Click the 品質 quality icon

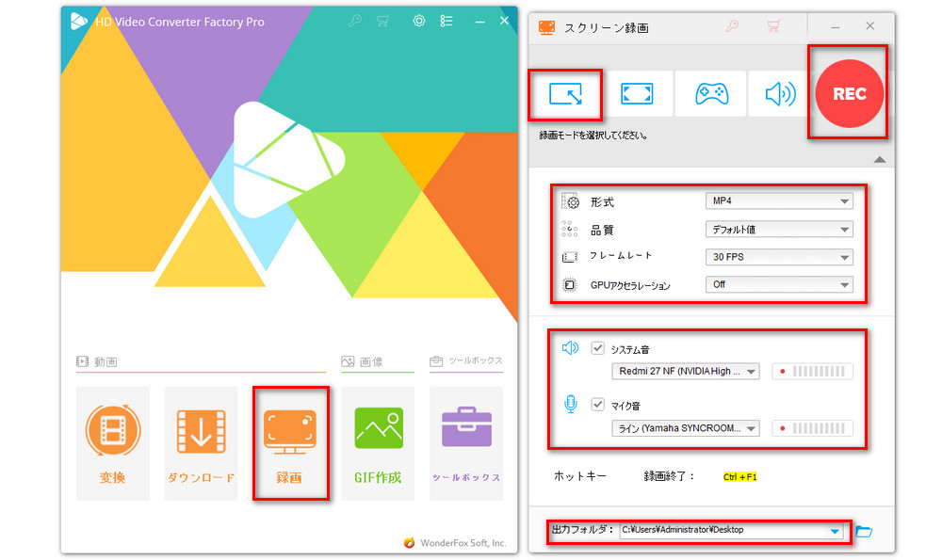pos(569,229)
